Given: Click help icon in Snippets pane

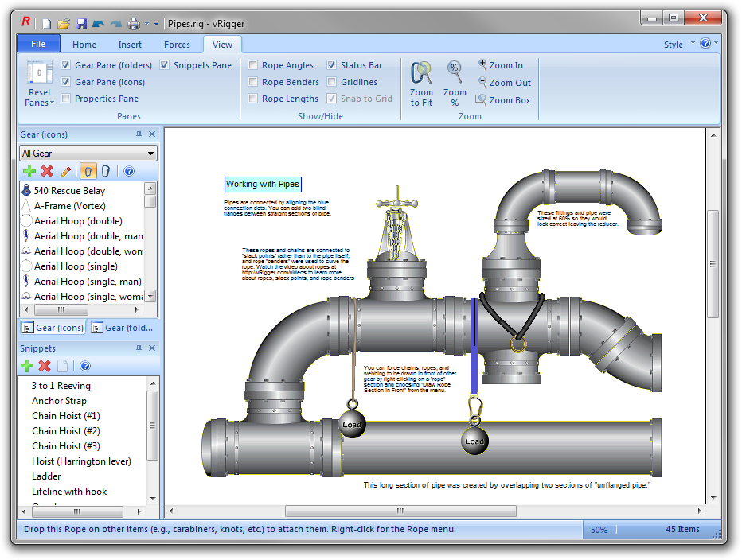Looking at the screenshot, I should pyautogui.click(x=85, y=366).
